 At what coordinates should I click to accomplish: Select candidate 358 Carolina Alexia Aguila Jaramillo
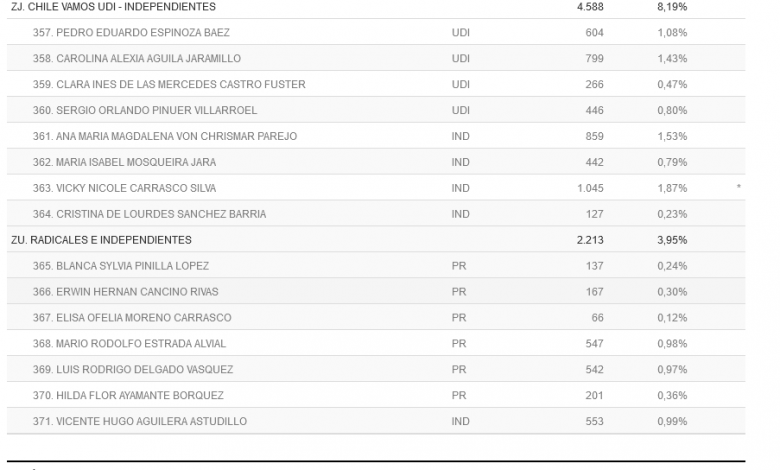click(151, 58)
